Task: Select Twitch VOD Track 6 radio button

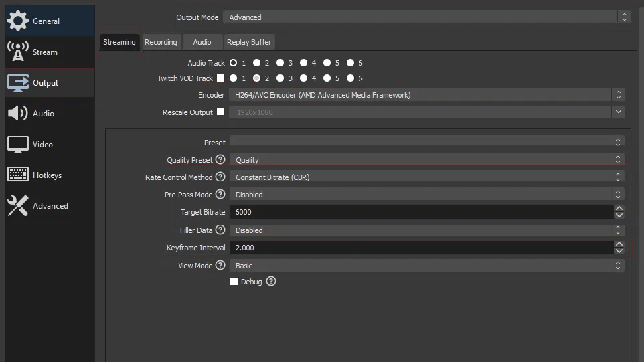Action: click(350, 78)
